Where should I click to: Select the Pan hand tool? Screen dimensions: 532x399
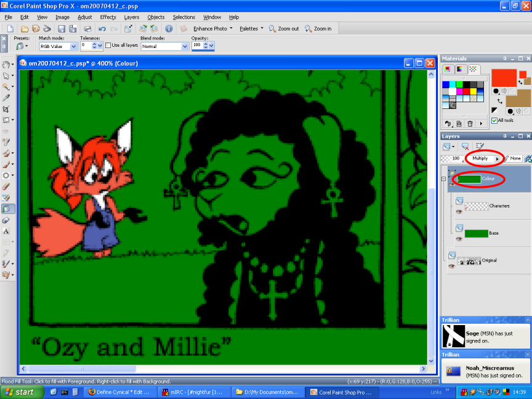[x=6, y=65]
